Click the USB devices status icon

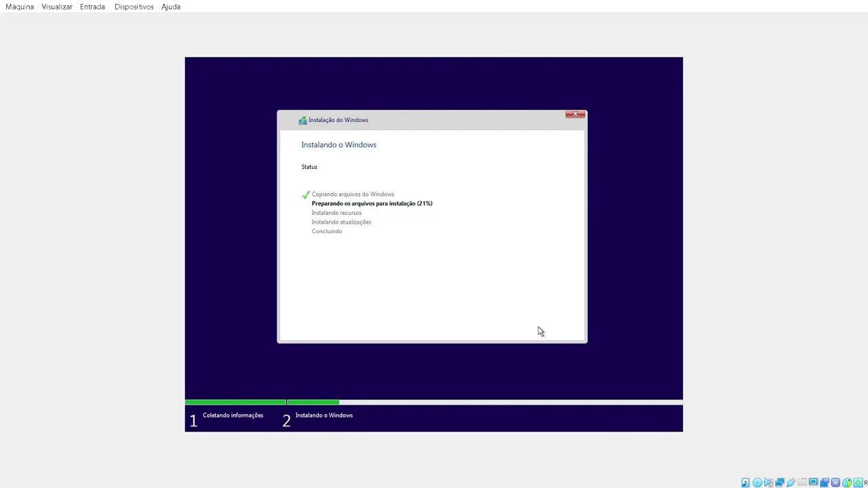[791, 483]
